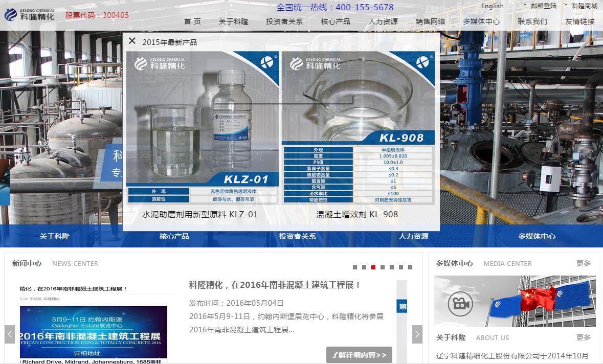603x364 pixels.
Task: Go to previous news item with left arrow
Action: 10,334
